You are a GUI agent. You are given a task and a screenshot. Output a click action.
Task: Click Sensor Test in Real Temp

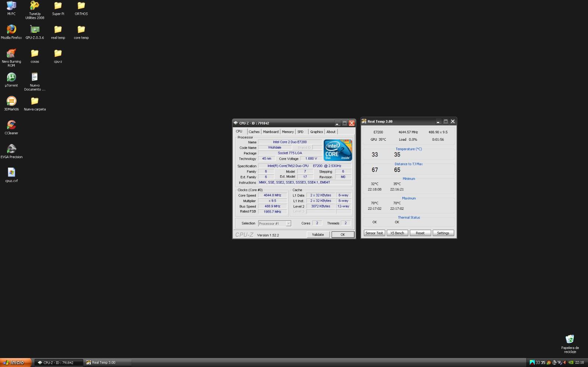tap(374, 233)
